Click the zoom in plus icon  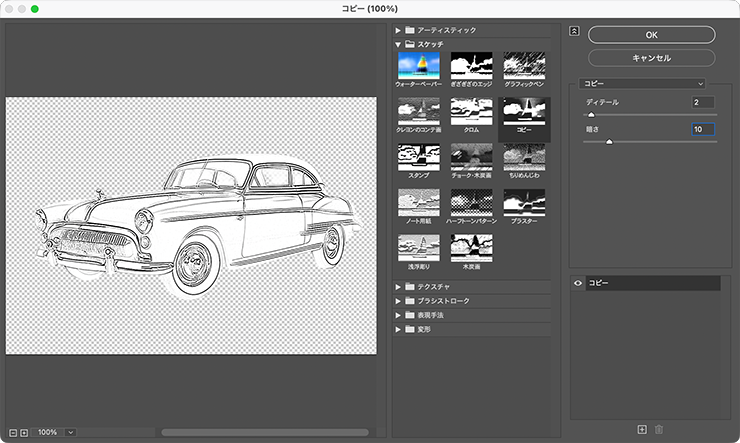[x=24, y=432]
